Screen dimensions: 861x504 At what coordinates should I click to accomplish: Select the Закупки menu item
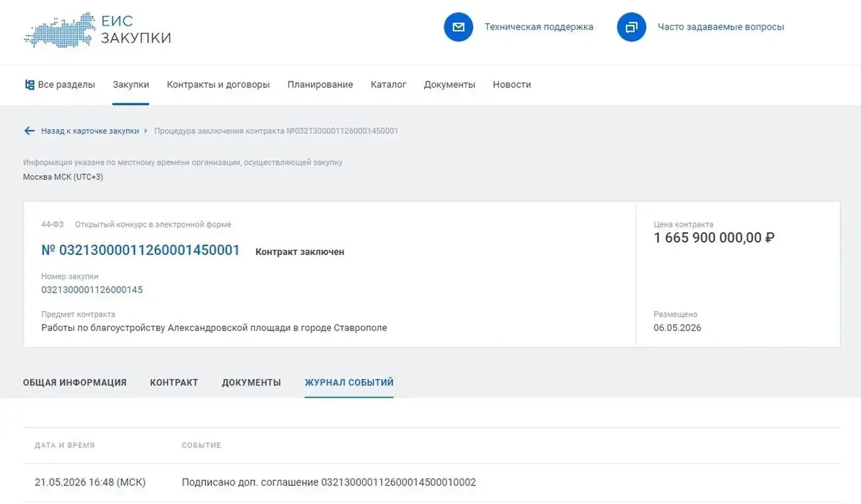point(131,85)
